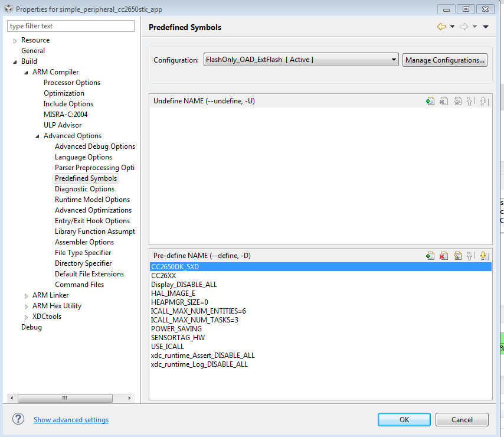Screen dimensions: 504x437
Task: Open Diagnostic Options page
Action: coord(84,189)
